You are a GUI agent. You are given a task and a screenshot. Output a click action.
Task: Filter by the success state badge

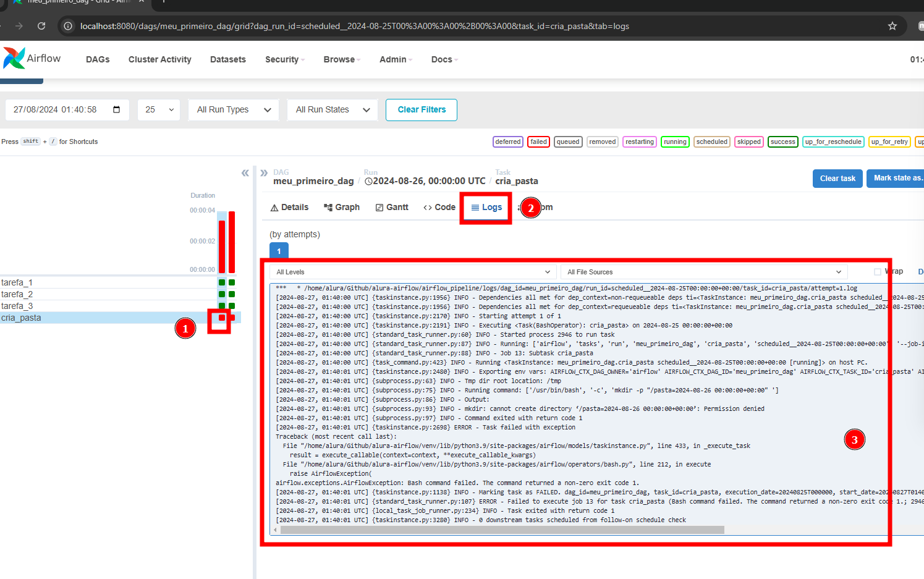pyautogui.click(x=783, y=142)
